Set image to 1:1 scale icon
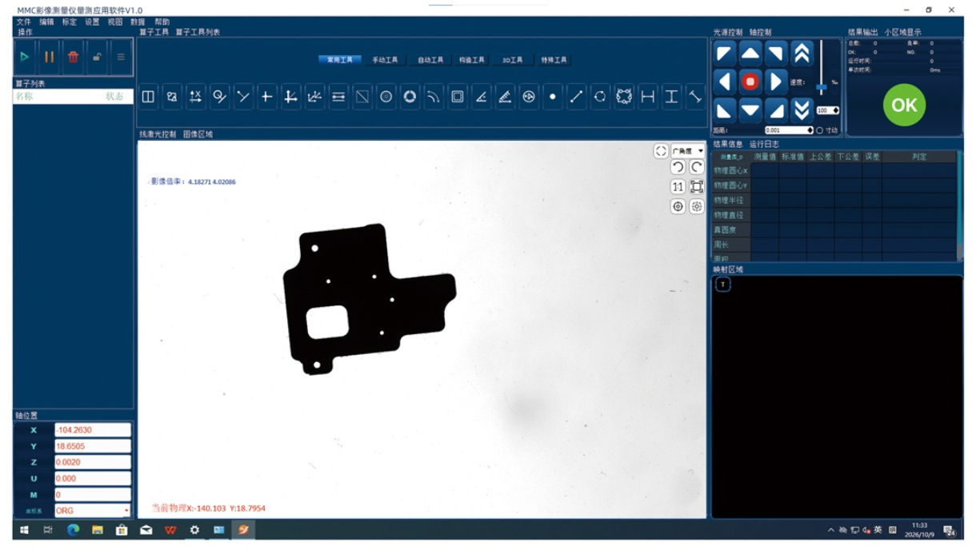Viewport: 980px width, 550px height. pos(678,186)
